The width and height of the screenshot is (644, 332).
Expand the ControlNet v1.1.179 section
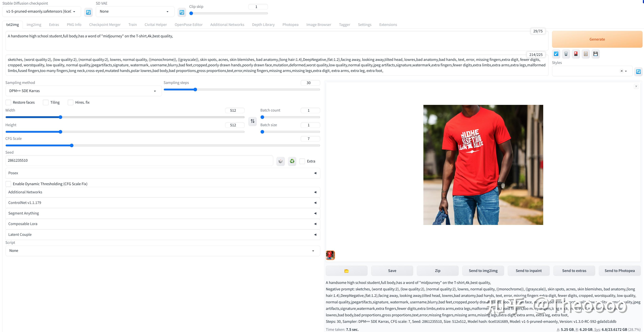click(163, 203)
